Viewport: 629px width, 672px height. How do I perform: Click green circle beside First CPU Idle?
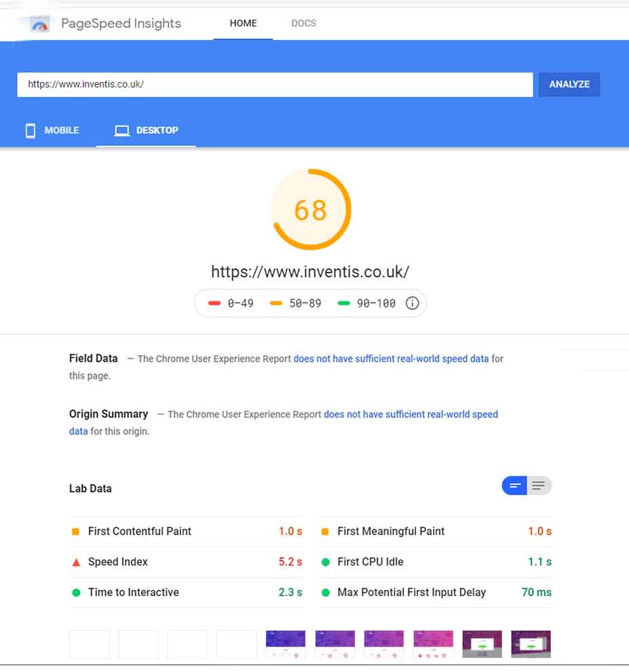click(326, 562)
